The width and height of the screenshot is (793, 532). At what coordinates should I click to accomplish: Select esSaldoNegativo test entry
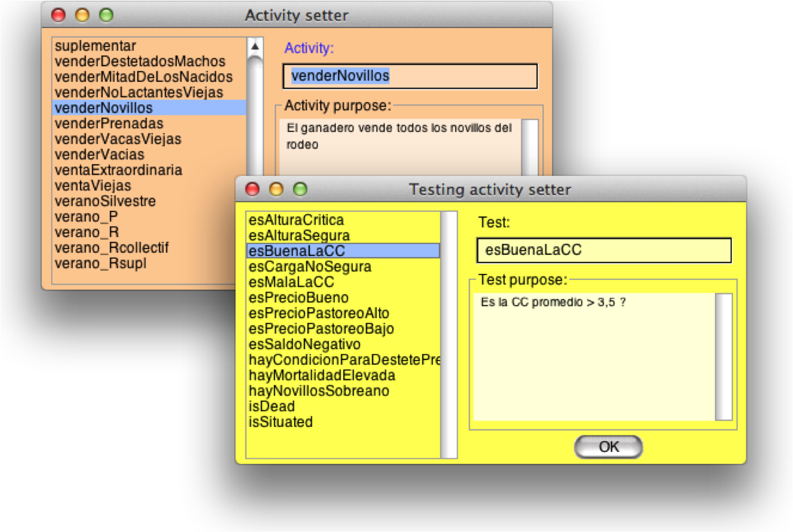(x=305, y=344)
